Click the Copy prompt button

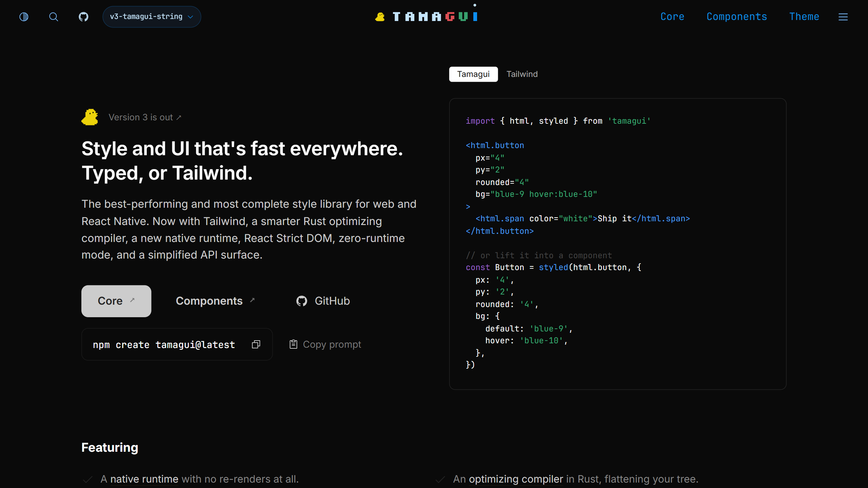pyautogui.click(x=325, y=344)
